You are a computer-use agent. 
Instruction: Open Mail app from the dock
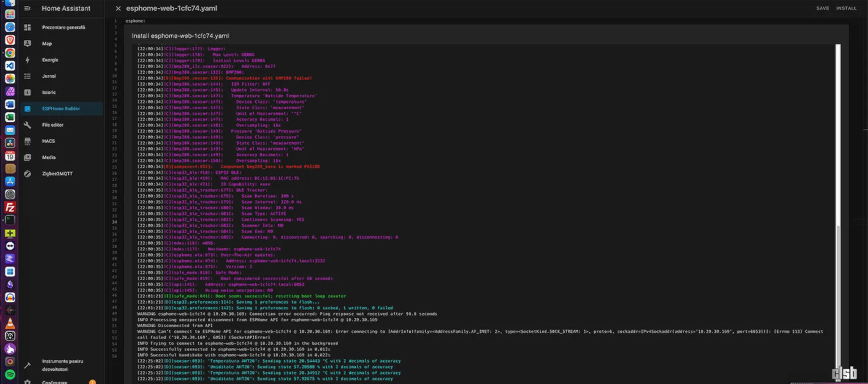(10, 130)
